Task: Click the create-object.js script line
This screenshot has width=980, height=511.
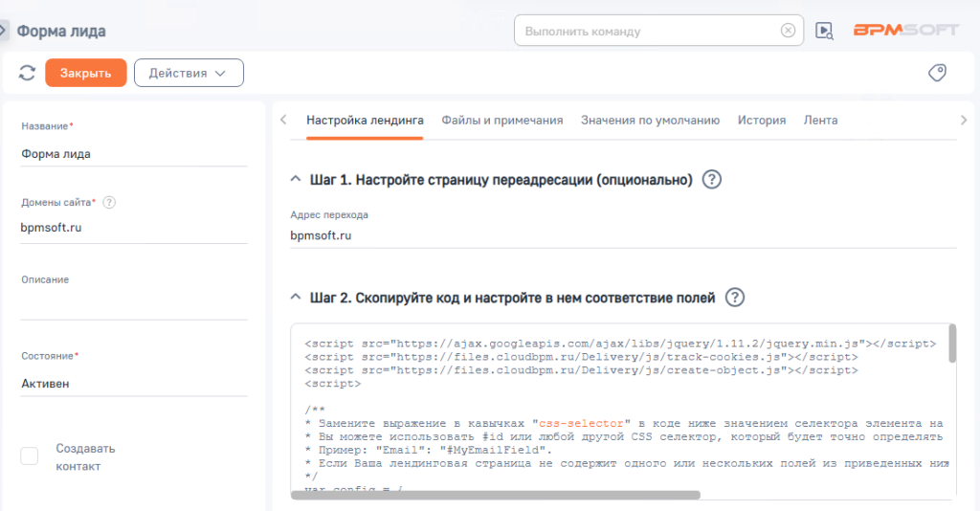Action: (581, 370)
